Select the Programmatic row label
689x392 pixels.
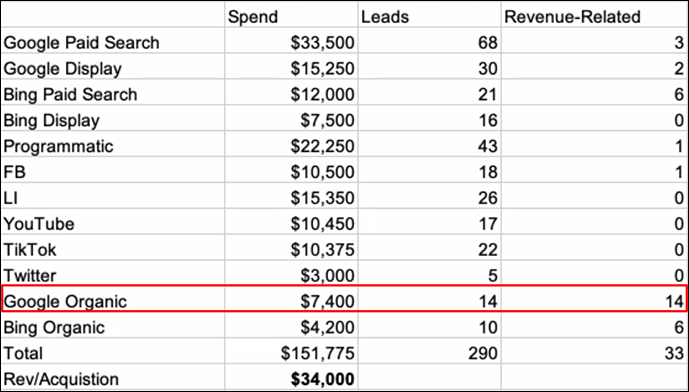click(x=58, y=146)
